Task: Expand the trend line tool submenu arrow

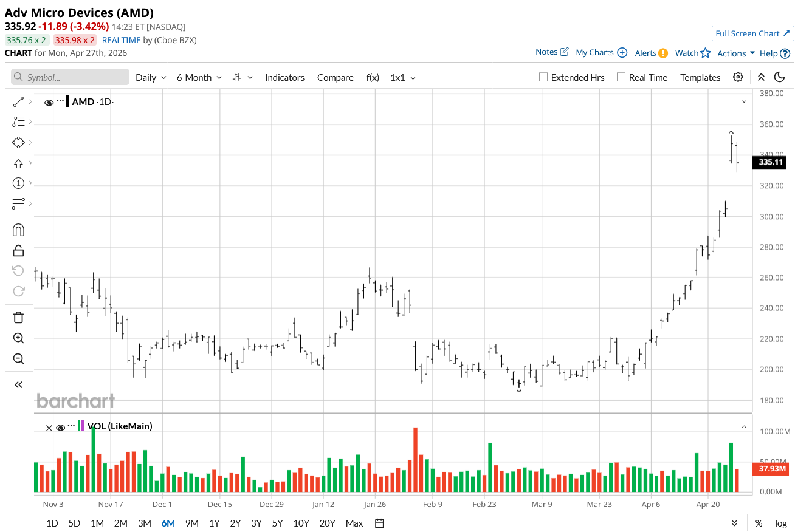Action: [x=30, y=102]
